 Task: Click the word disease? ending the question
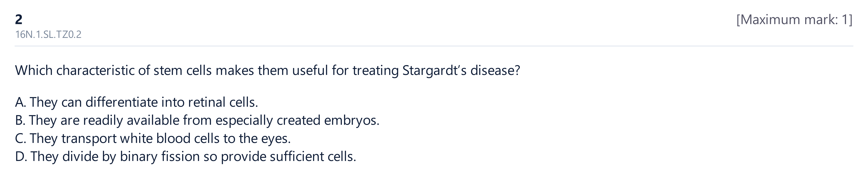coord(495,71)
